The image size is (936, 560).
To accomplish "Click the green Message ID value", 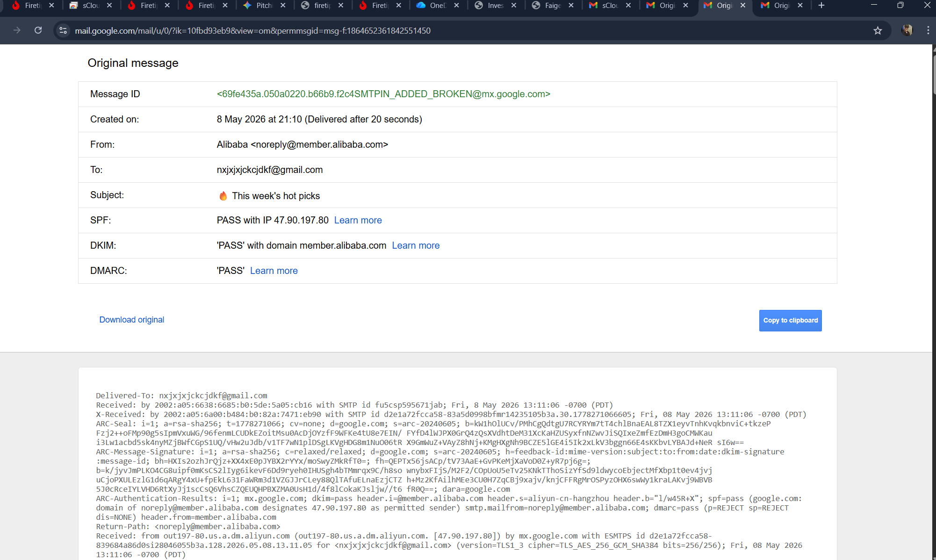I will pos(383,94).
